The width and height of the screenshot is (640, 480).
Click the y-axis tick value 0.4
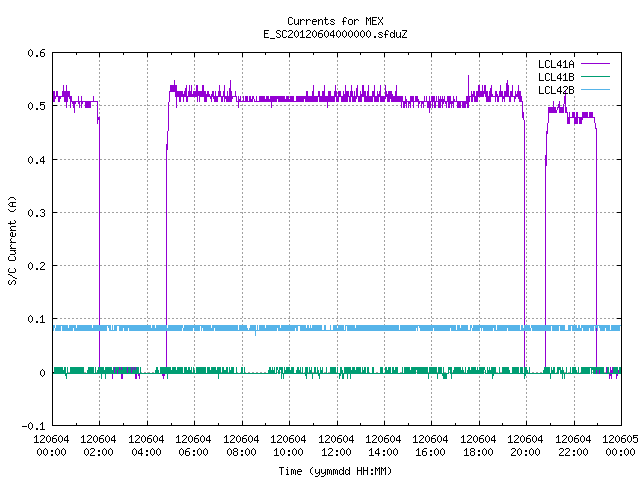[37, 160]
